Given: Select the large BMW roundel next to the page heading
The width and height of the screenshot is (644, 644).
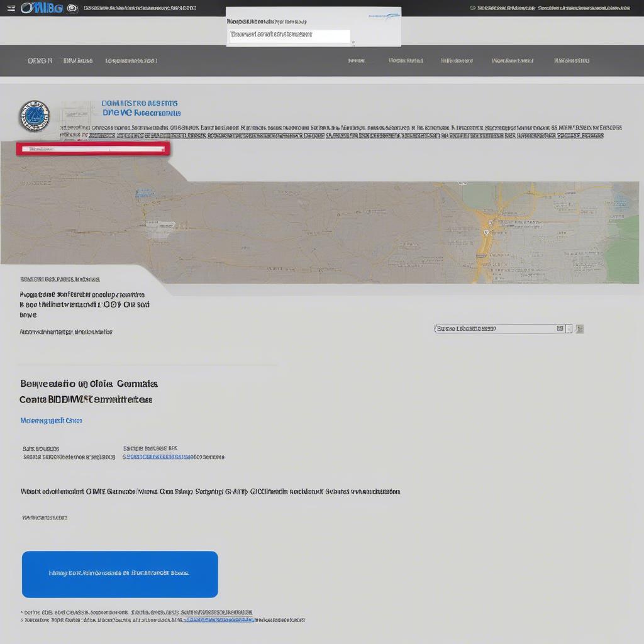Looking at the screenshot, I should [35, 116].
